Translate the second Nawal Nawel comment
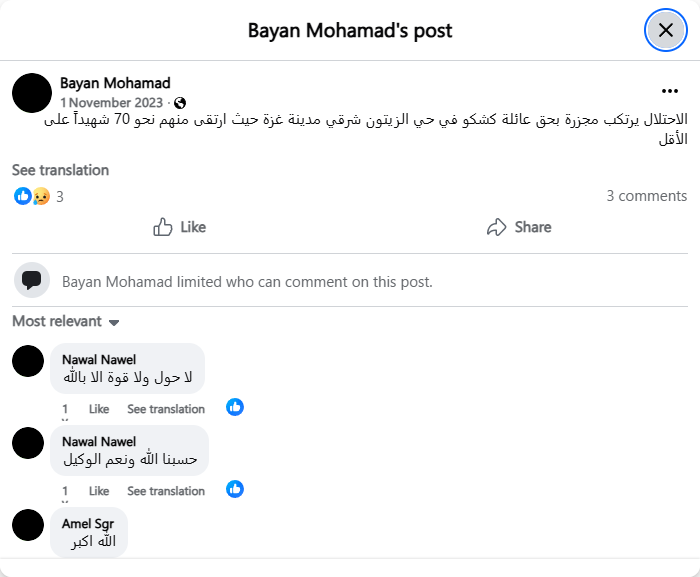 pos(166,491)
